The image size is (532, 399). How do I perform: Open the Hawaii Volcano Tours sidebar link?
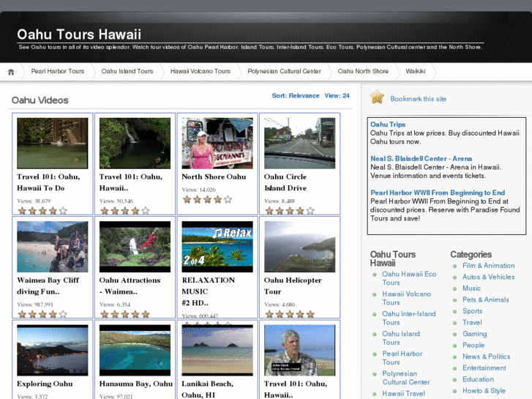(x=407, y=298)
